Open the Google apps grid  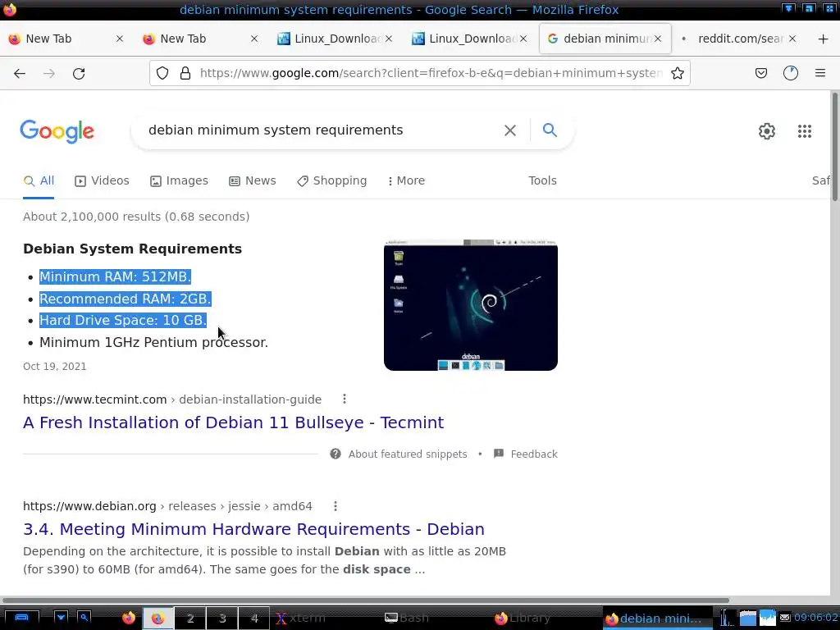(x=805, y=131)
